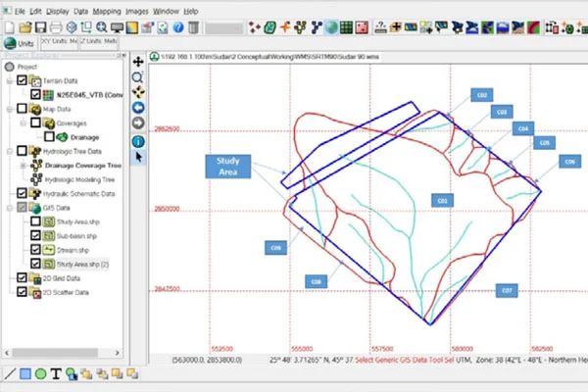Click the XY Units field

coord(59,42)
